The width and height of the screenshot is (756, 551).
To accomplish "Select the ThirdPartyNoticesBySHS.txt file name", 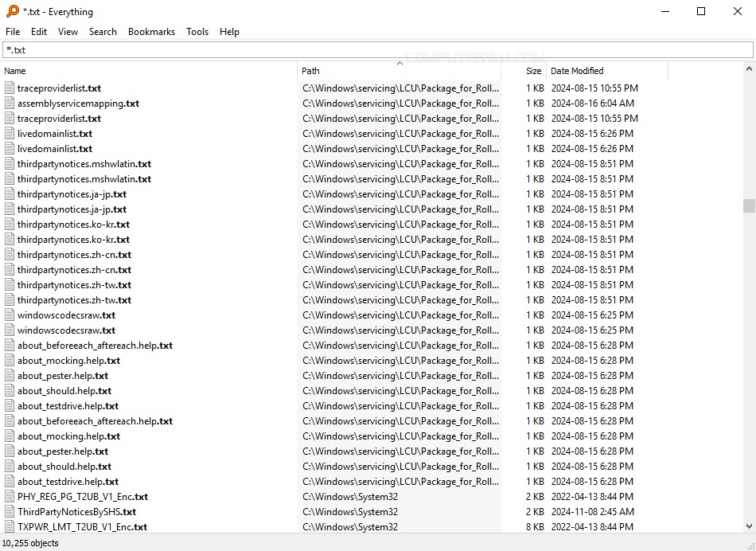I will coord(76,511).
